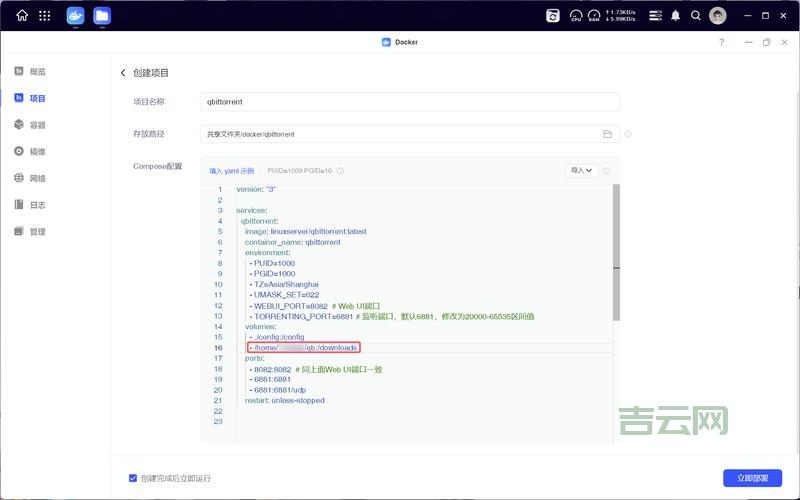800x500 pixels.
Task: Click the 立即部署 button
Action: 752,478
